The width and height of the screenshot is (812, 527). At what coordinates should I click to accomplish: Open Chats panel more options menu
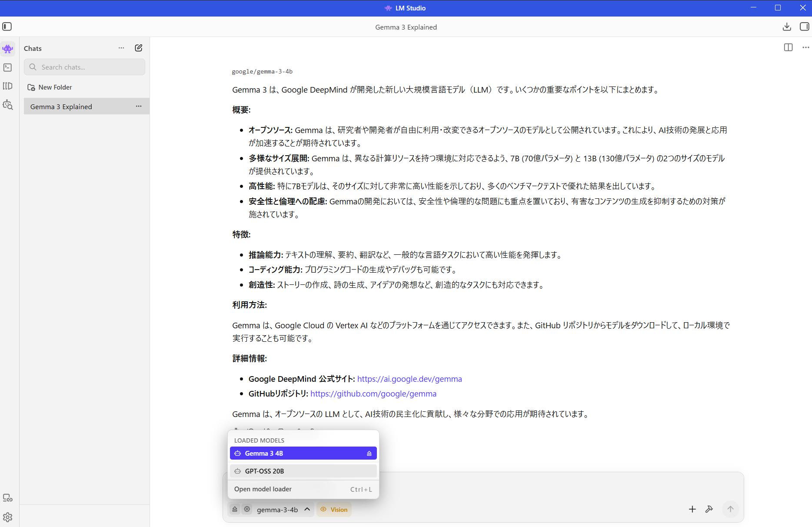(x=121, y=48)
